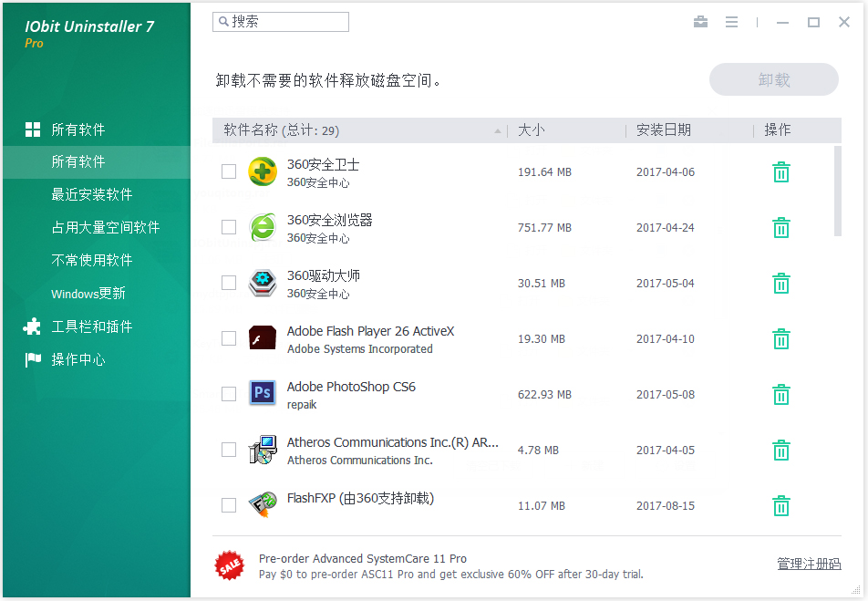Click the Adobe Flash Player app icon
This screenshot has width=868, height=601.
pyautogui.click(x=263, y=337)
